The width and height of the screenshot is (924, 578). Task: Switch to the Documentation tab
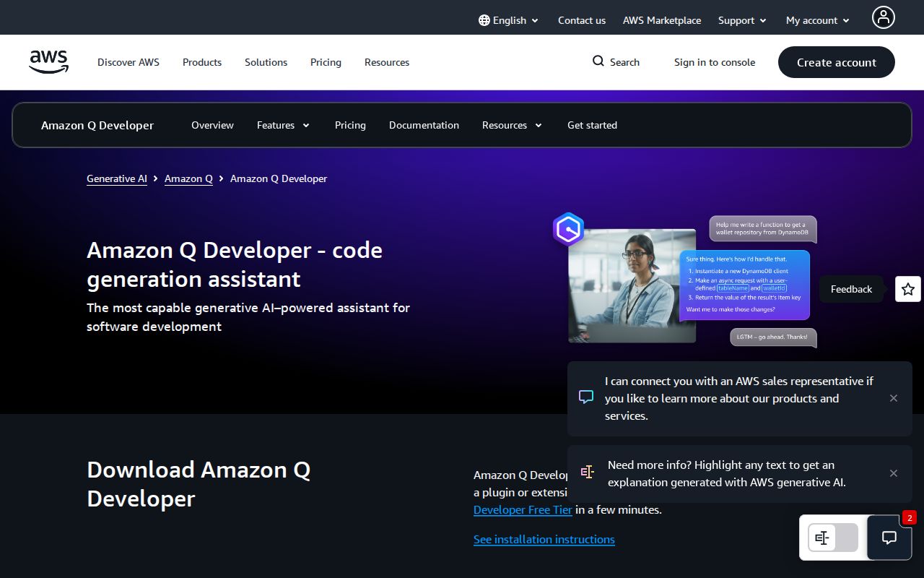pos(424,125)
